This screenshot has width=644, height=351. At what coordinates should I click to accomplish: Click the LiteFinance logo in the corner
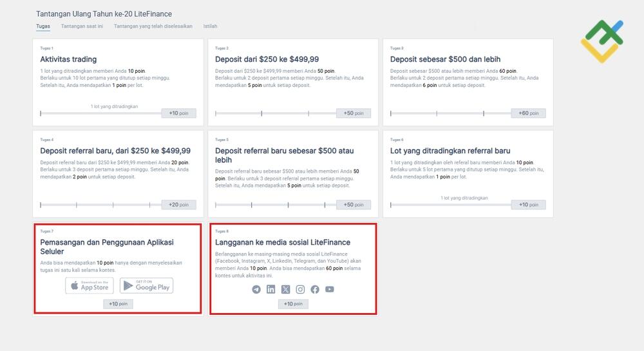602,41
